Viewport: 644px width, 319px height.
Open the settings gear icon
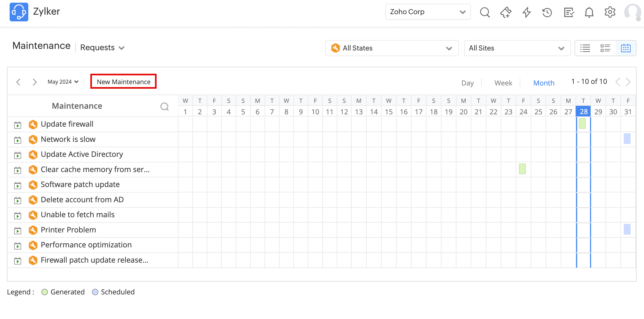click(610, 12)
